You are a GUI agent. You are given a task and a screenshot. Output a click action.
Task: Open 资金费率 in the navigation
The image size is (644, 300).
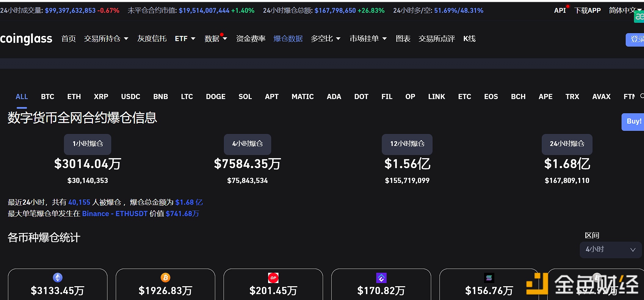pos(250,39)
